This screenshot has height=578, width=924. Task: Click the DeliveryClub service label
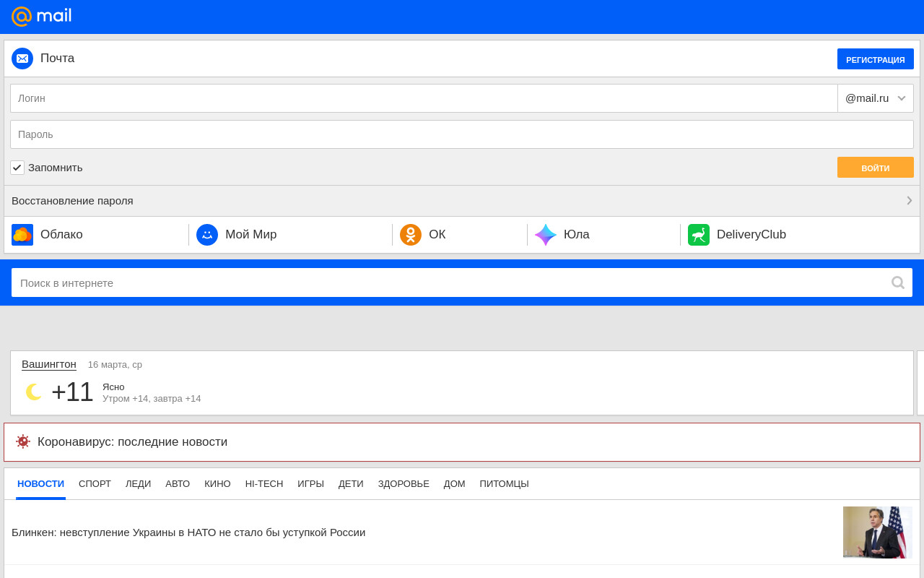tap(751, 235)
